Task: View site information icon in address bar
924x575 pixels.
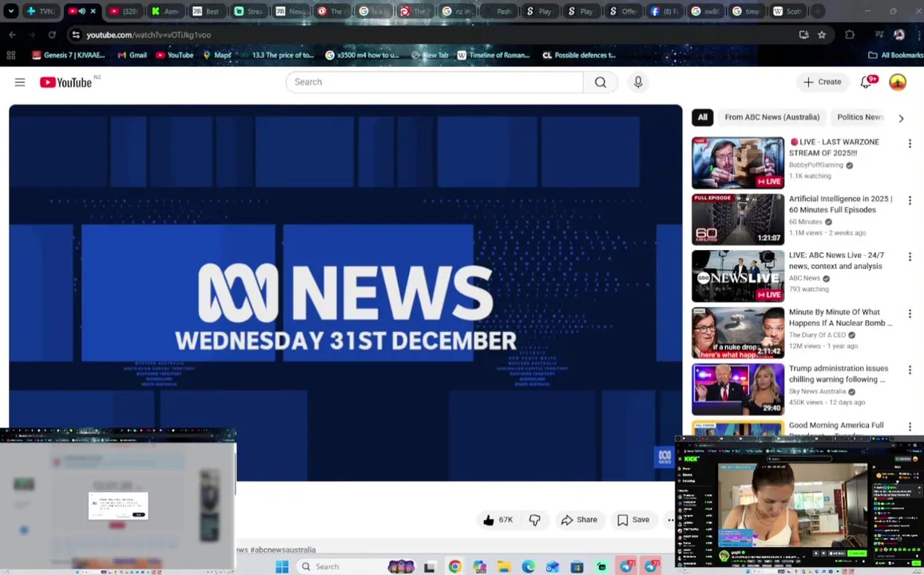Action: 75,35
